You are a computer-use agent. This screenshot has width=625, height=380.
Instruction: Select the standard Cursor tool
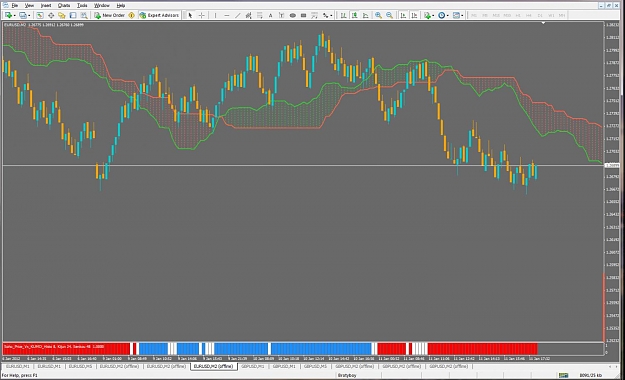coord(190,15)
